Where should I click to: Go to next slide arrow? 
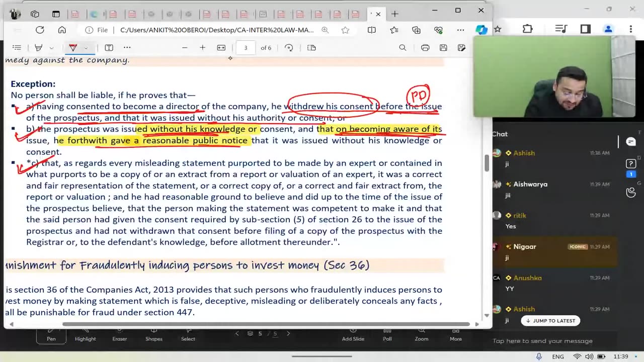[289, 333]
